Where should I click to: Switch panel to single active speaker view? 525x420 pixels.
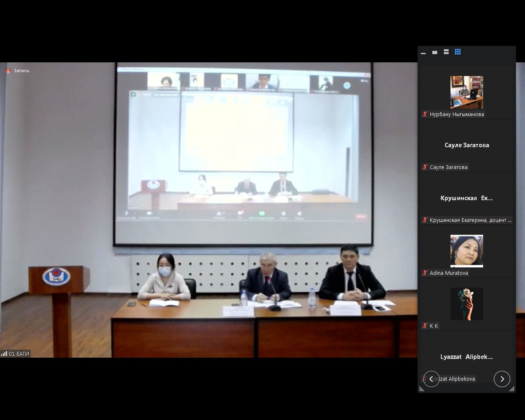435,52
